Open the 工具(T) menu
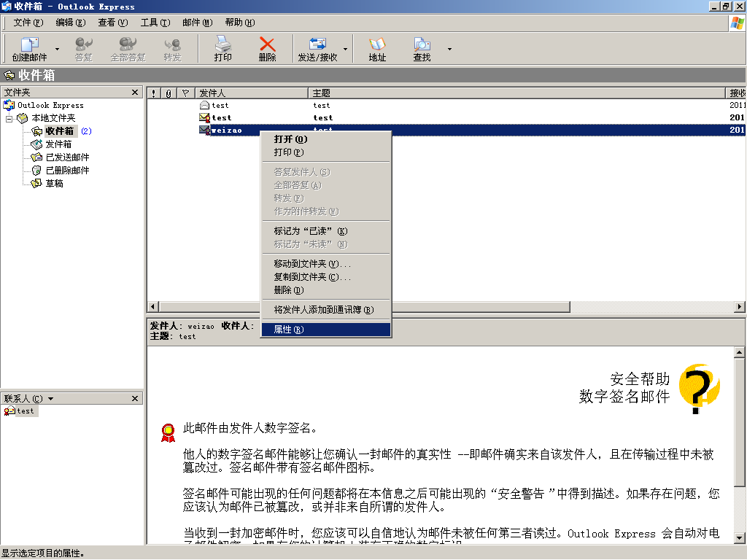 [155, 23]
